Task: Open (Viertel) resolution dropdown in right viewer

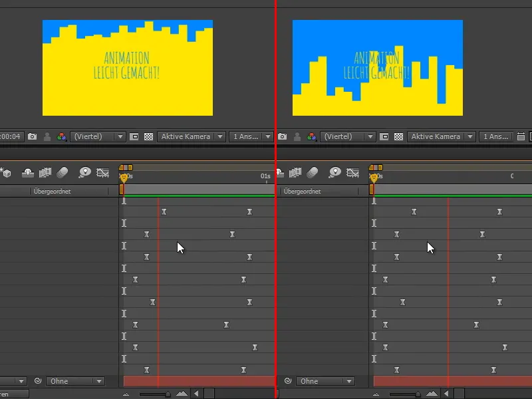Action: pos(348,136)
